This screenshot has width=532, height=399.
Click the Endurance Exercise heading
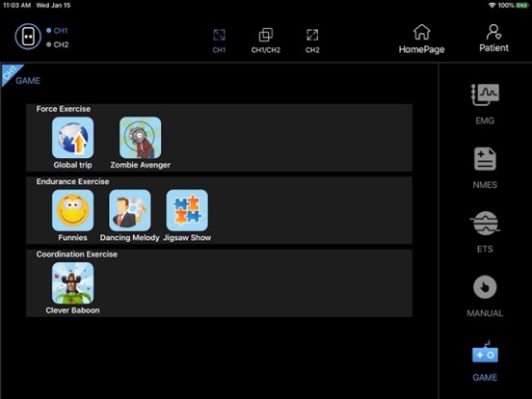(72, 181)
